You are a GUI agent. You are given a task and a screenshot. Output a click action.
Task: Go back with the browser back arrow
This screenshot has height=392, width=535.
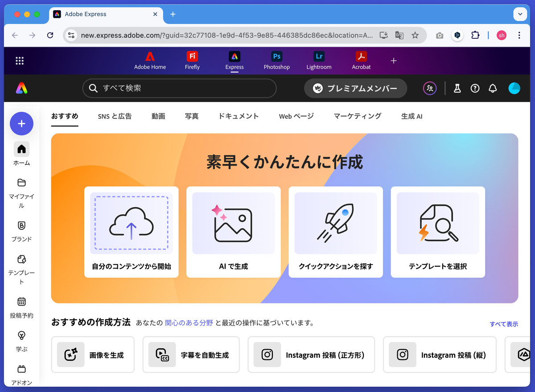(x=15, y=35)
